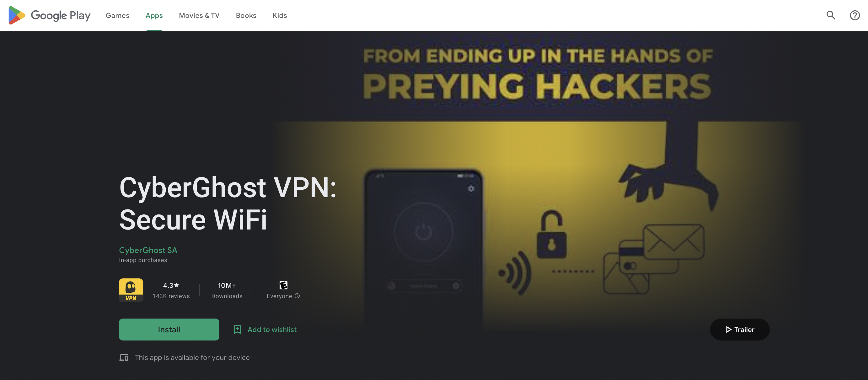Select the Apps tab

coord(154,15)
